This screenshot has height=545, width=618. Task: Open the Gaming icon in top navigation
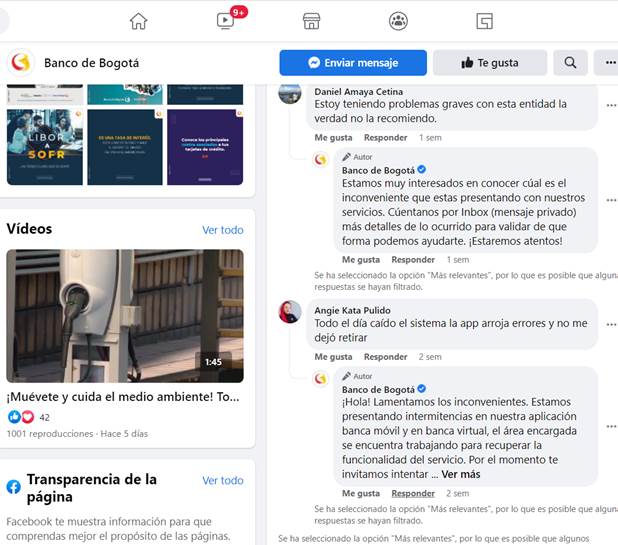tap(484, 21)
